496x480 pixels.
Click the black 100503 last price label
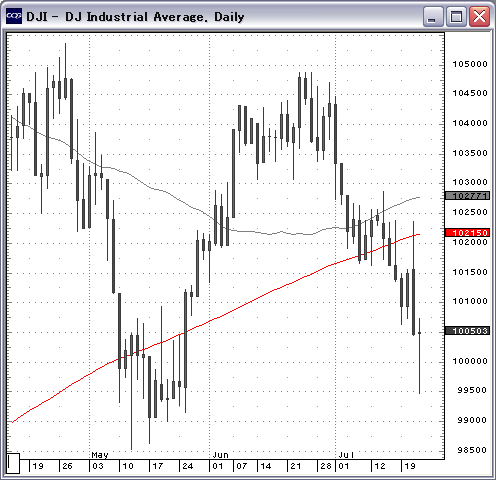[x=468, y=331]
